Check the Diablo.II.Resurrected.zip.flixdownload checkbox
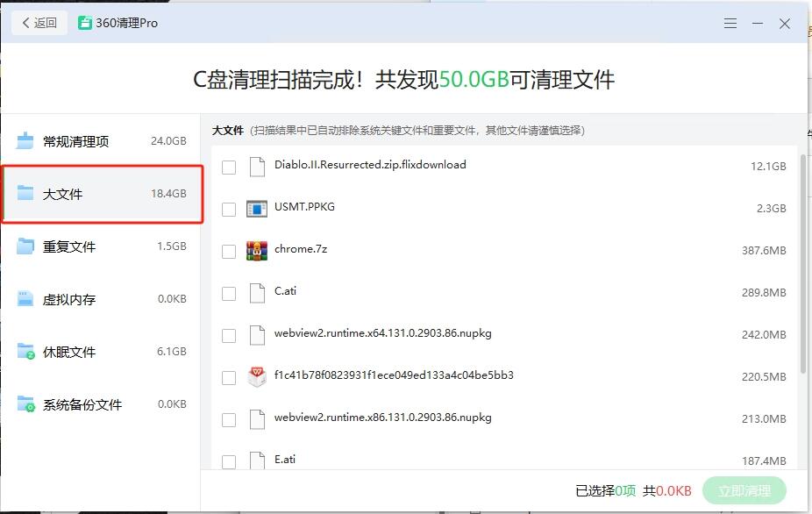The image size is (812, 514). (x=229, y=168)
